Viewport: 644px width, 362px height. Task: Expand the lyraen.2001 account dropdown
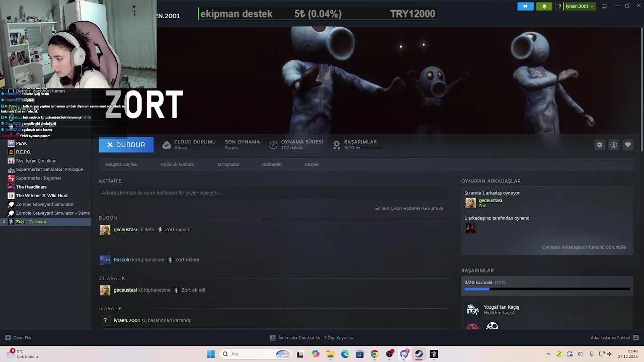pos(579,6)
